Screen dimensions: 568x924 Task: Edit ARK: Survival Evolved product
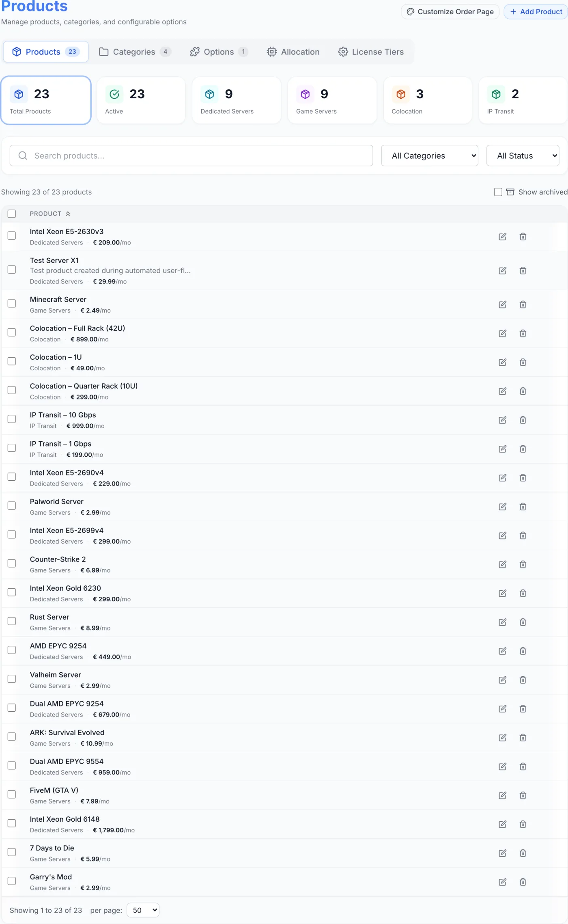point(502,738)
